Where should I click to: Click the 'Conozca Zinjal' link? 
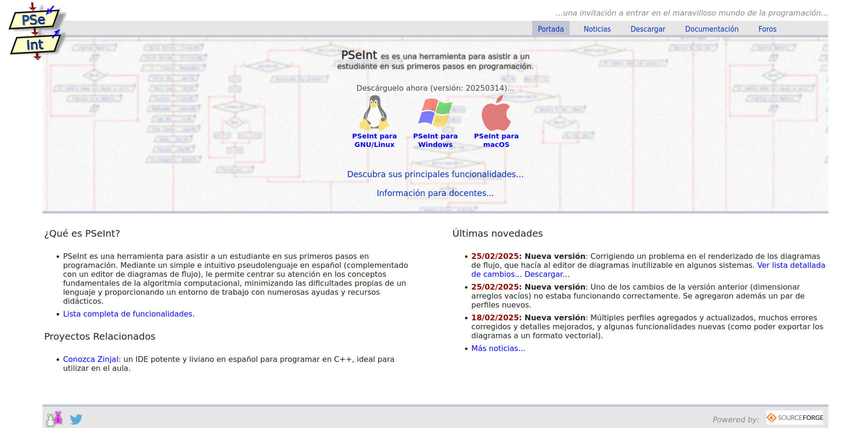click(x=91, y=359)
